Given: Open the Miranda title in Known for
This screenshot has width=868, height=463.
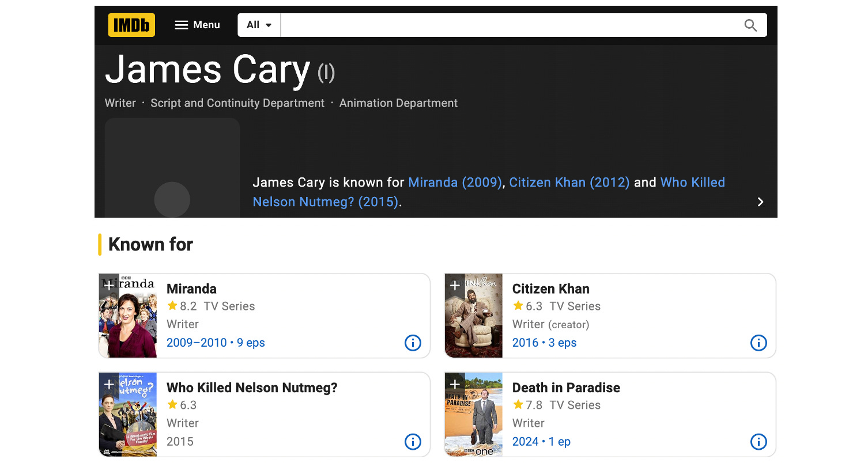Looking at the screenshot, I should (191, 289).
